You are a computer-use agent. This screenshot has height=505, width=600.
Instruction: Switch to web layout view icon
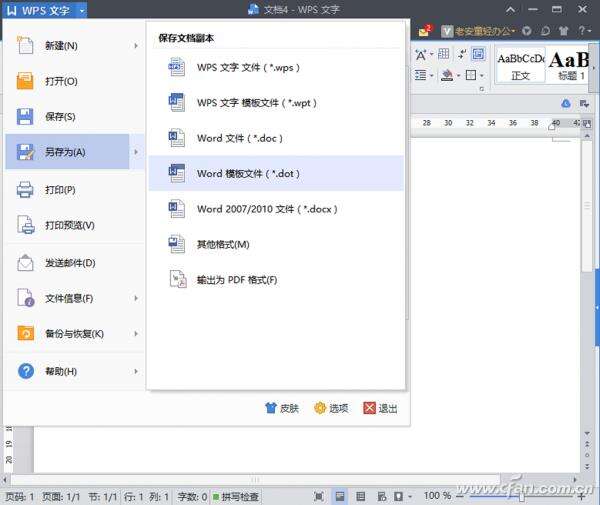(x=382, y=497)
